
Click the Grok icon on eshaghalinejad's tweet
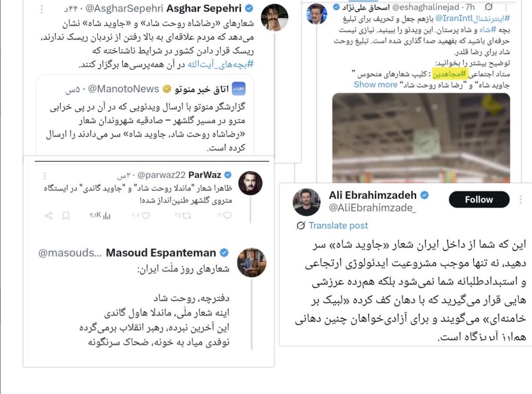489,7
